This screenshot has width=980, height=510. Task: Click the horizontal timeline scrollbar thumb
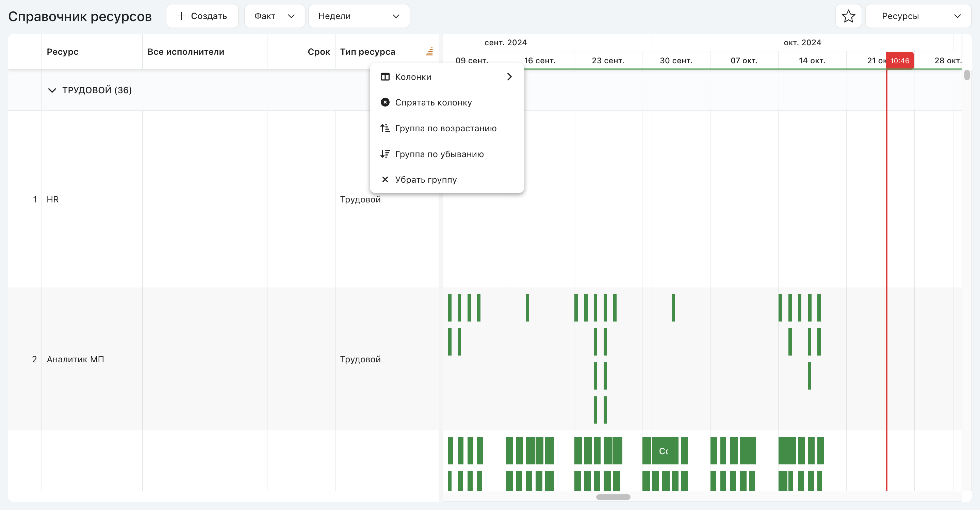tap(613, 497)
